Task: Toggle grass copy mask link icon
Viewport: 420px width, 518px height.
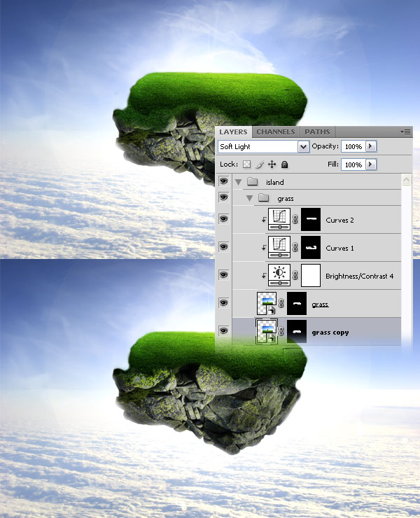Action: [x=281, y=331]
